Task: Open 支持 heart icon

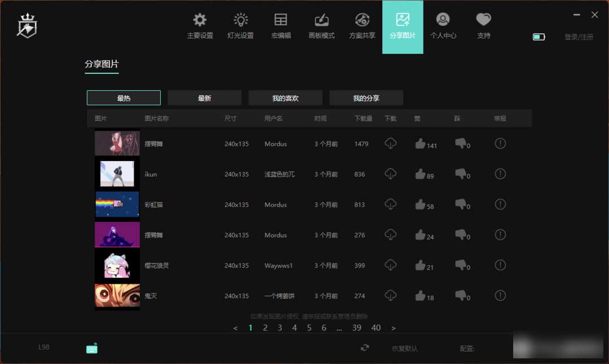Action: click(484, 19)
